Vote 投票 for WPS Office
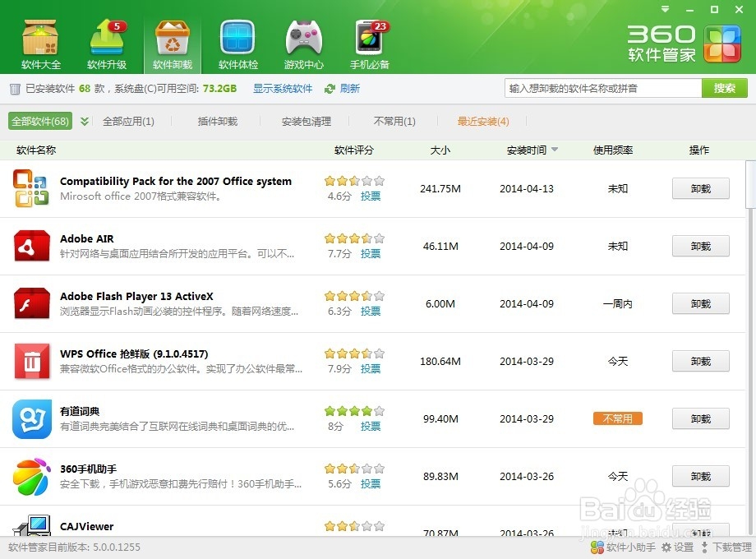 [371, 369]
